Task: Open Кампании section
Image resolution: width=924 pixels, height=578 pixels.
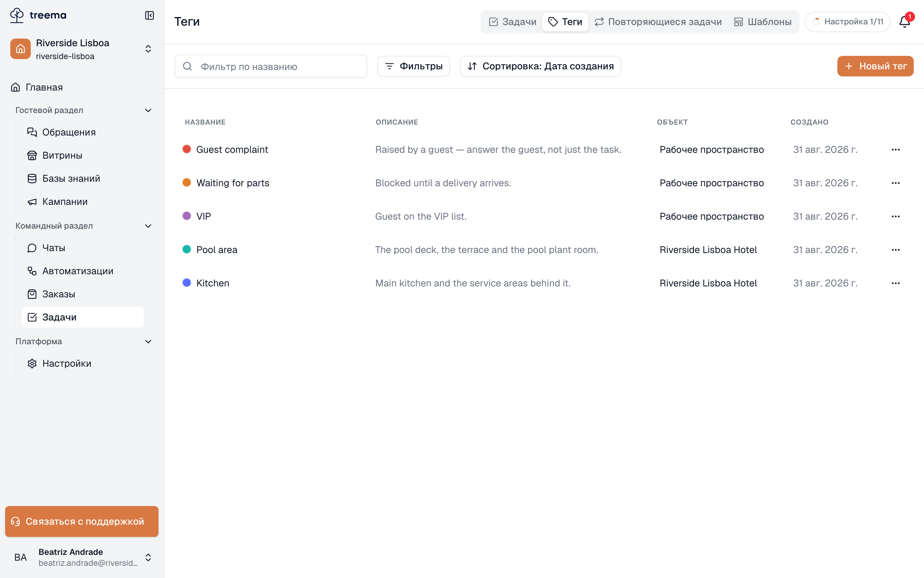Action: pyautogui.click(x=82, y=202)
